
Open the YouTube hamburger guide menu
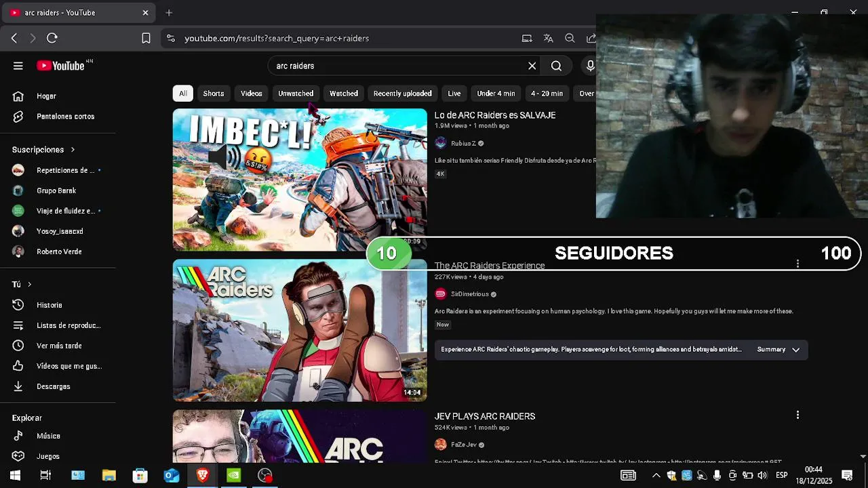[x=18, y=66]
